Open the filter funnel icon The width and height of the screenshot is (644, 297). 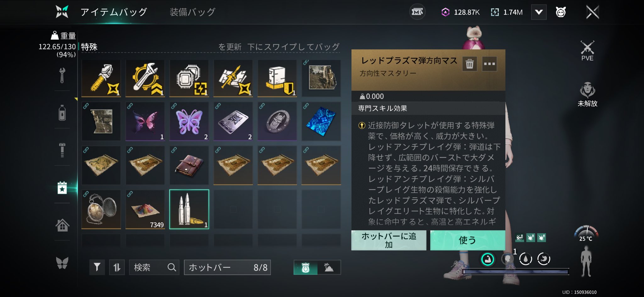(x=97, y=267)
